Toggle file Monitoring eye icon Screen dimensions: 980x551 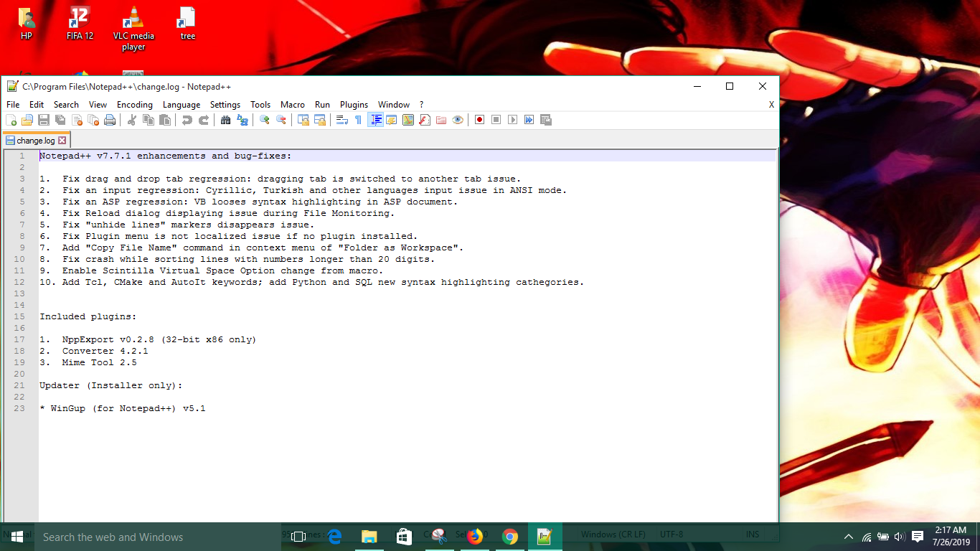tap(458, 120)
